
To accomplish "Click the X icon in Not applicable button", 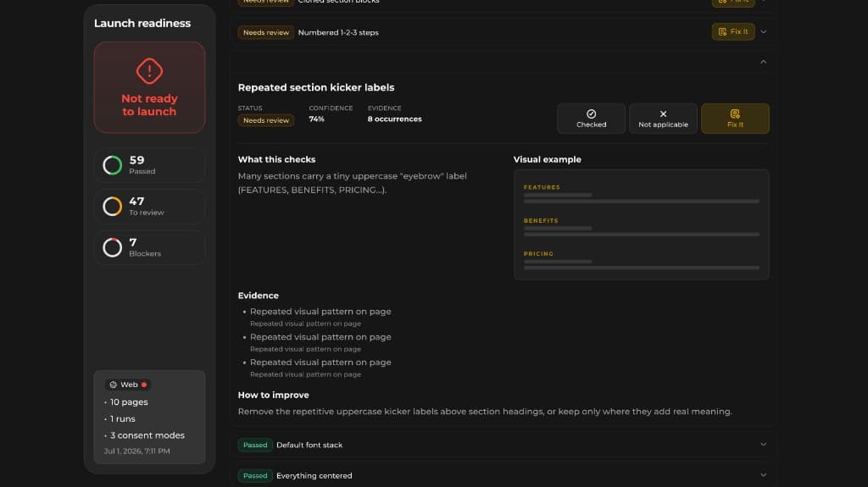I will click(663, 113).
